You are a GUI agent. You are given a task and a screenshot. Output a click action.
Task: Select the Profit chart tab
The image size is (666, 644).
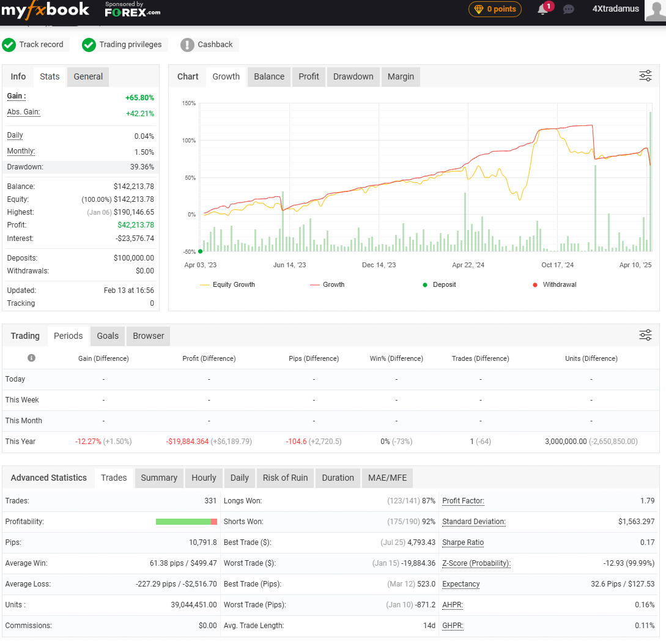tap(308, 76)
